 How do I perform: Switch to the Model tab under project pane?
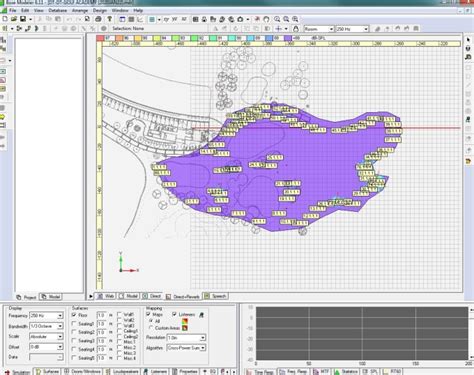(51, 297)
